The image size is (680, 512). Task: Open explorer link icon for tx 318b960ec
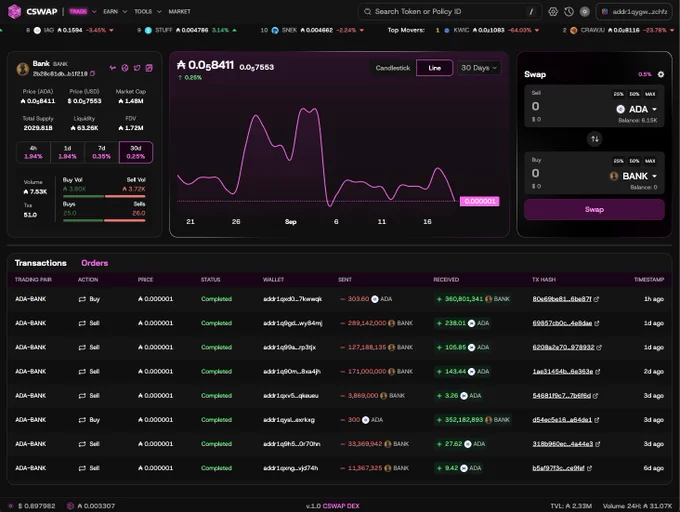click(598, 444)
